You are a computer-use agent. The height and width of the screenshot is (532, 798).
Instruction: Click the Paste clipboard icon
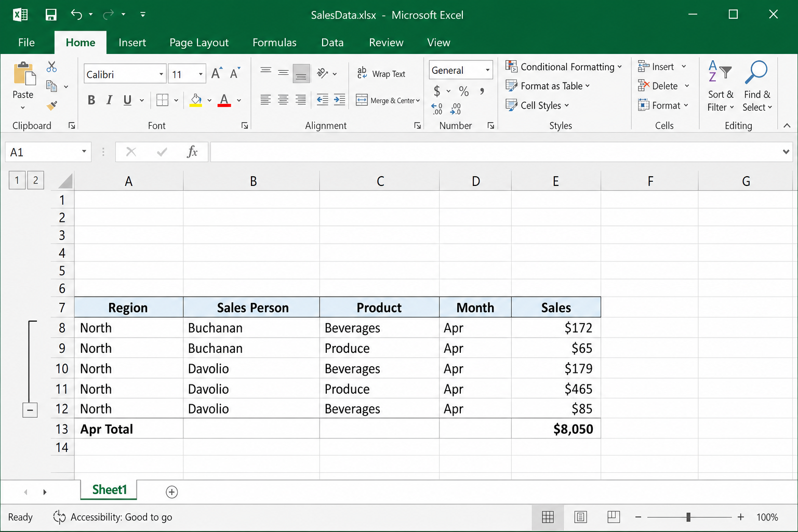click(x=23, y=74)
